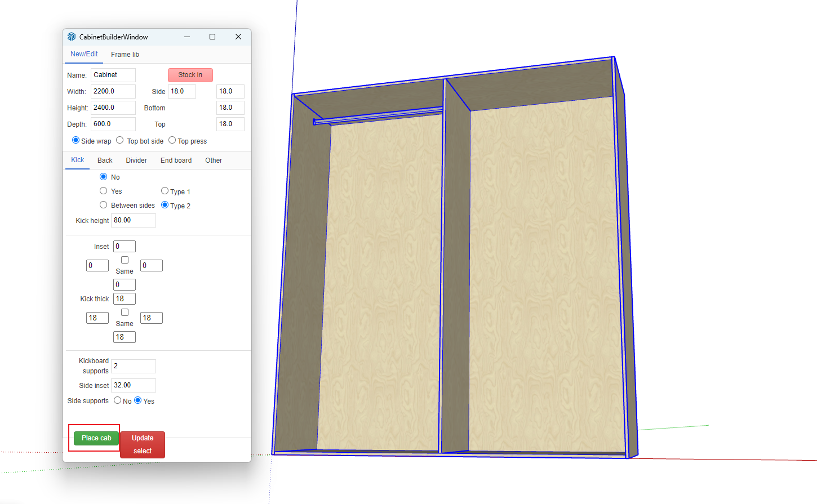
Task: Open the End board tab
Action: tap(176, 160)
